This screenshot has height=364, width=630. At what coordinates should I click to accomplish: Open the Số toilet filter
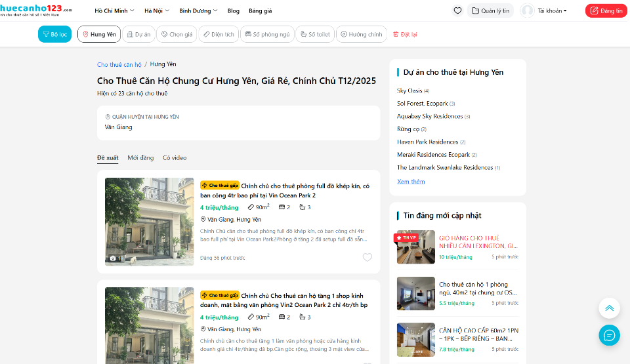pos(315,34)
